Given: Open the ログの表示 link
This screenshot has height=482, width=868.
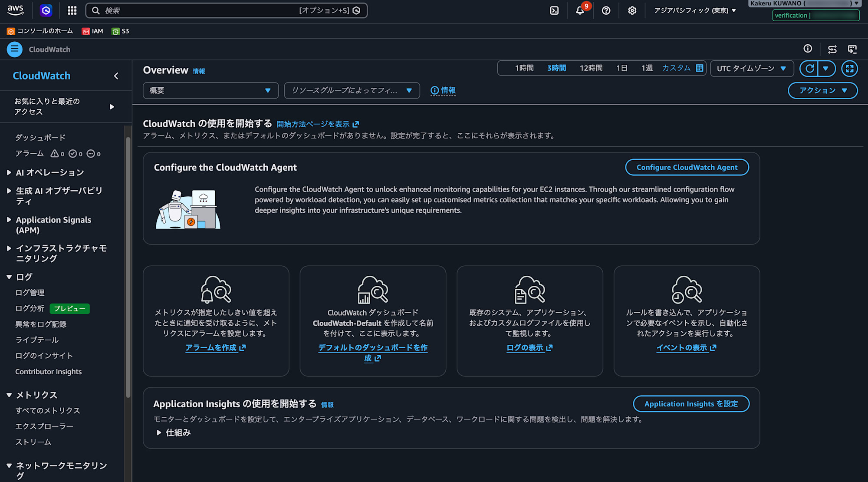Looking at the screenshot, I should click(x=529, y=348).
